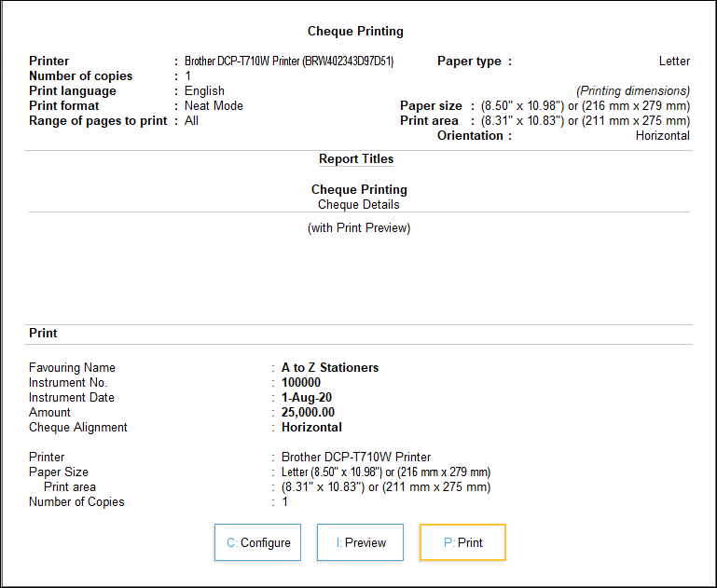Click the Letter paper type value

click(674, 62)
